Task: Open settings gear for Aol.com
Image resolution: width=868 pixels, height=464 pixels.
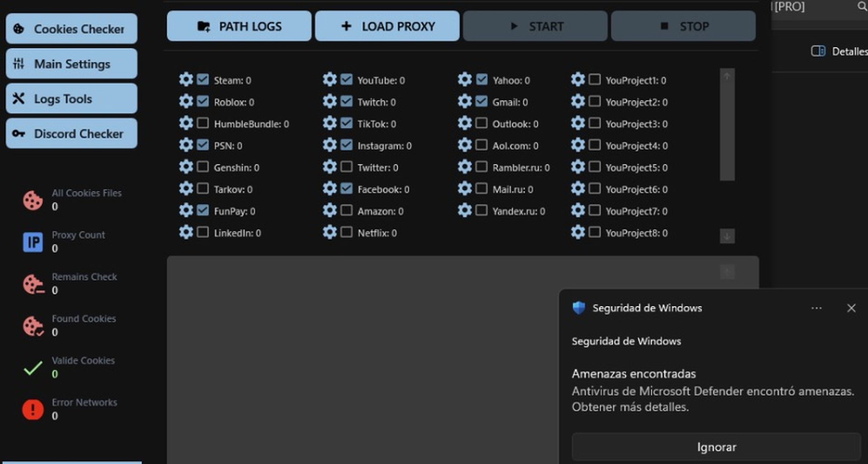Action: 465,145
